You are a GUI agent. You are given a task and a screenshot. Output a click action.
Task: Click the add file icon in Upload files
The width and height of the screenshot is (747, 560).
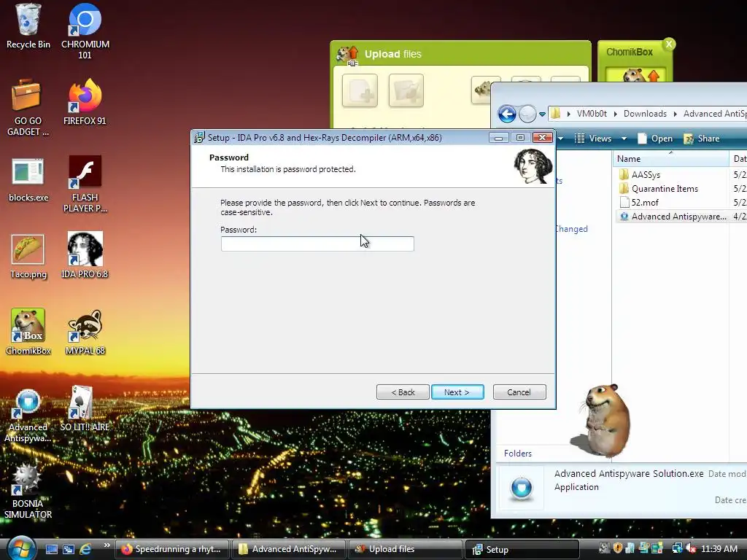(360, 90)
